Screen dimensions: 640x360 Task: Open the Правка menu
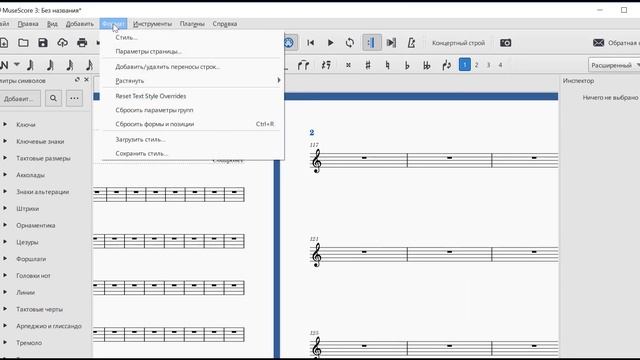tap(28, 24)
